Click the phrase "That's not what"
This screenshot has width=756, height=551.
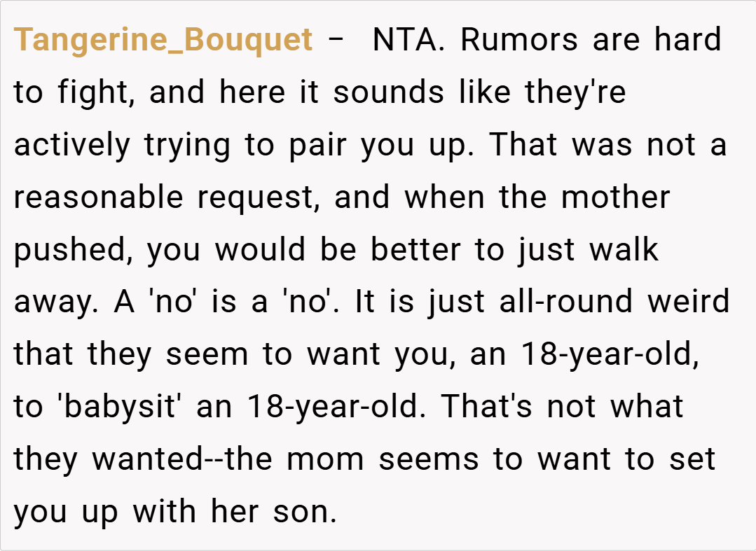(563, 407)
